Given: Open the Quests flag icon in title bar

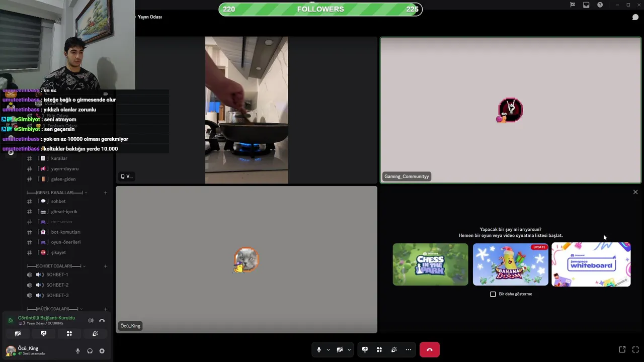Looking at the screenshot, I should coord(573,5).
